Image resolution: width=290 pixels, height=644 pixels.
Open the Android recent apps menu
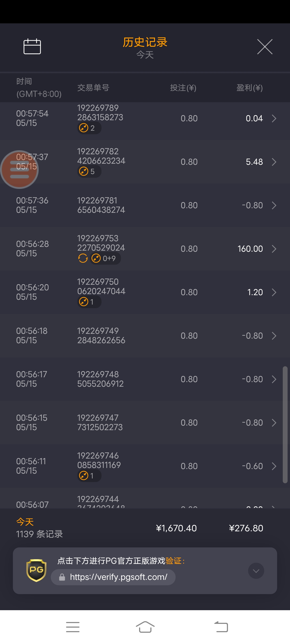point(73,627)
